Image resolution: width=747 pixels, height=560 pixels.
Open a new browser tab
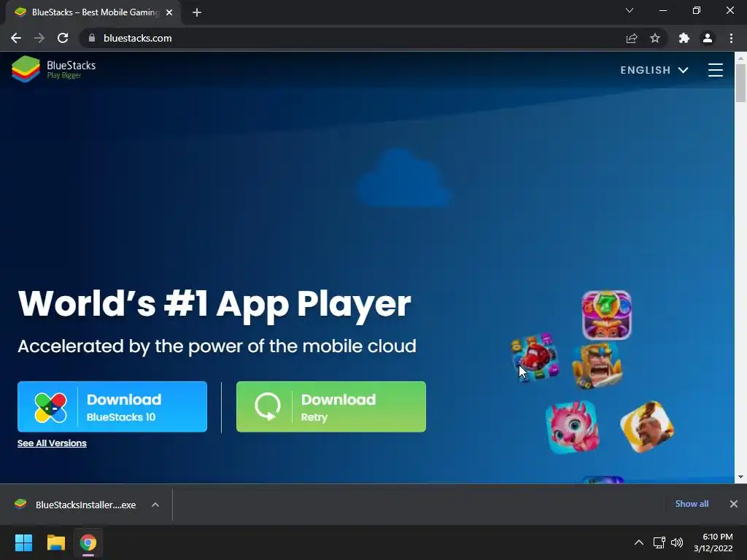[197, 12]
